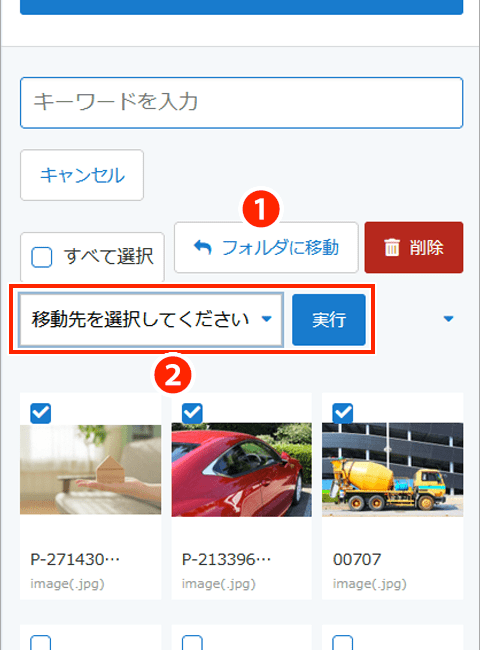Click the folder move arrow icon
This screenshot has height=650, width=480.
point(203,247)
